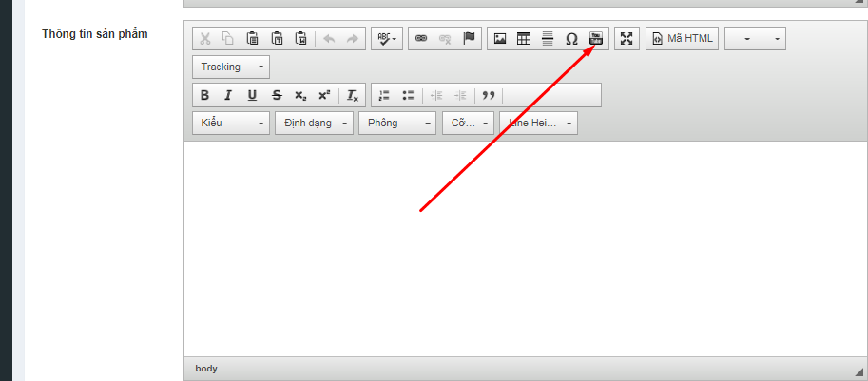This screenshot has width=868, height=381.
Task: Toggle italic text style
Action: (228, 95)
